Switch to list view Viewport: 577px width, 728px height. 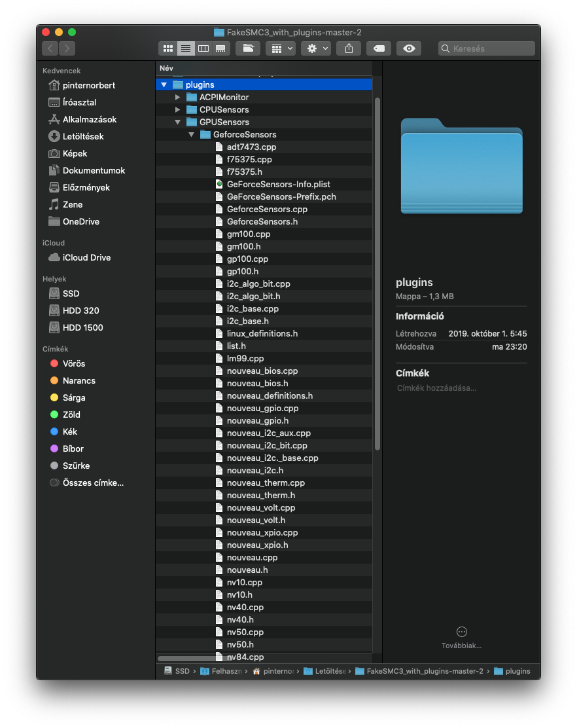[186, 48]
